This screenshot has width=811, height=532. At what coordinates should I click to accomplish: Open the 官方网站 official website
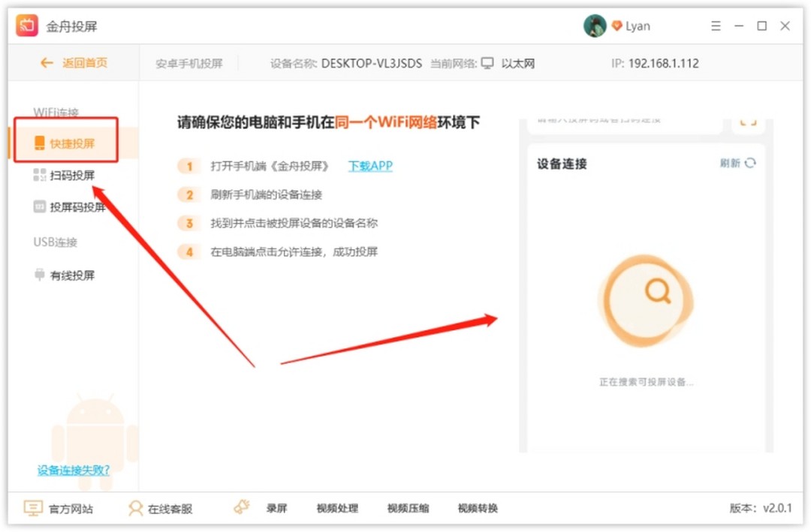60,508
